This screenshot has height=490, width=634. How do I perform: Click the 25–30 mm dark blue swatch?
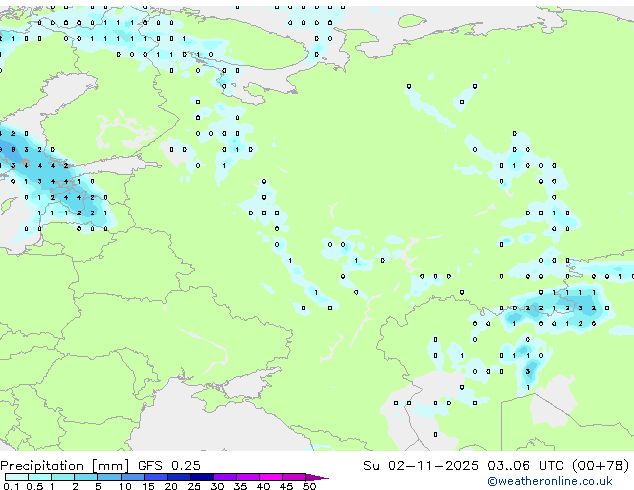201,477
